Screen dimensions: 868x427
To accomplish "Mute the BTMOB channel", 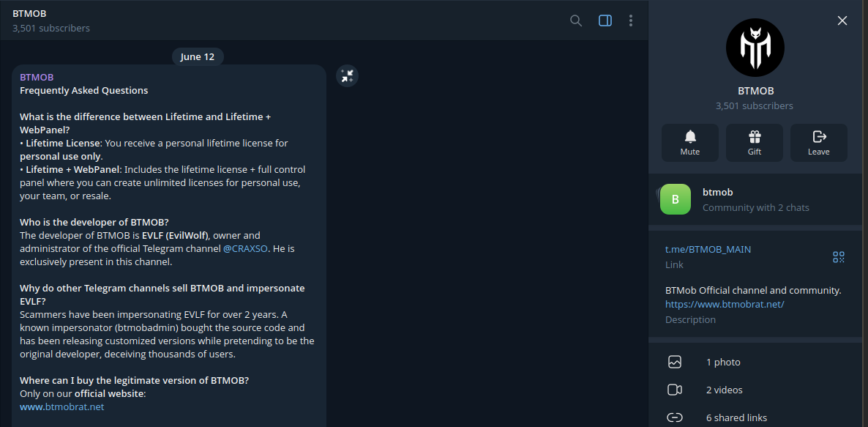I will point(689,143).
